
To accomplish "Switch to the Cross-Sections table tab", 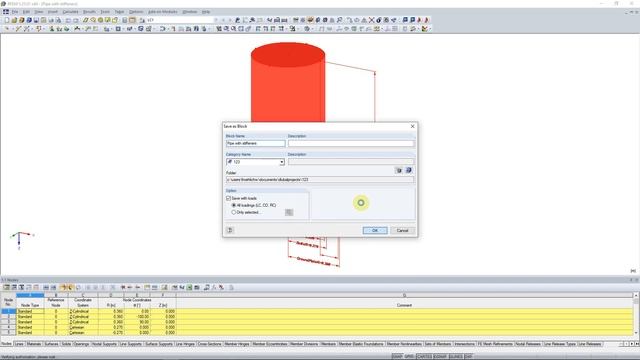I will click(209, 344).
